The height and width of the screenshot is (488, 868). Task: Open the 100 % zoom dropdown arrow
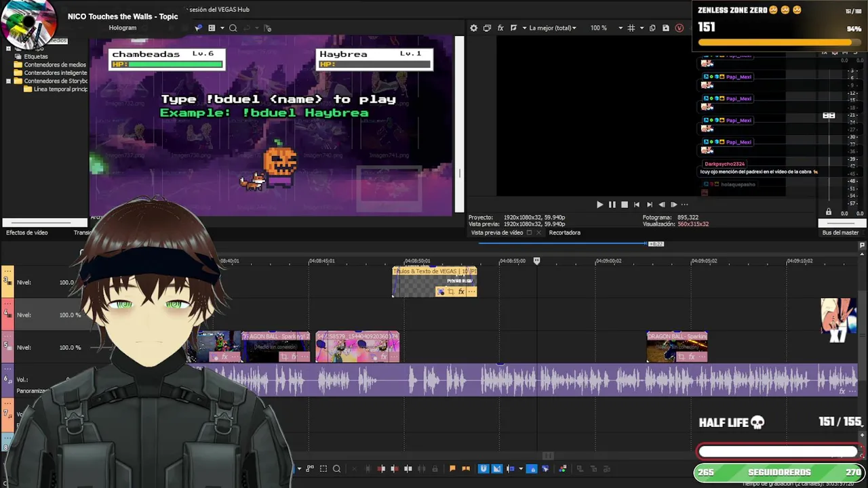620,28
